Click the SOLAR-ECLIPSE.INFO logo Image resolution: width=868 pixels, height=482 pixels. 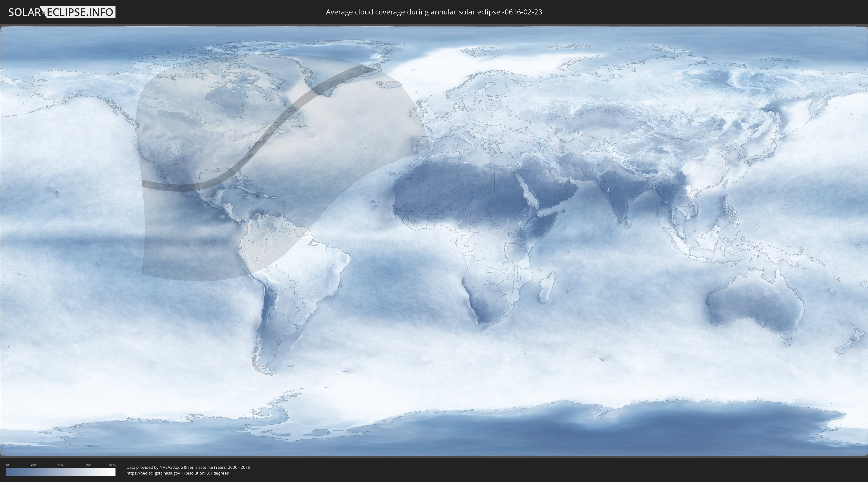(62, 12)
